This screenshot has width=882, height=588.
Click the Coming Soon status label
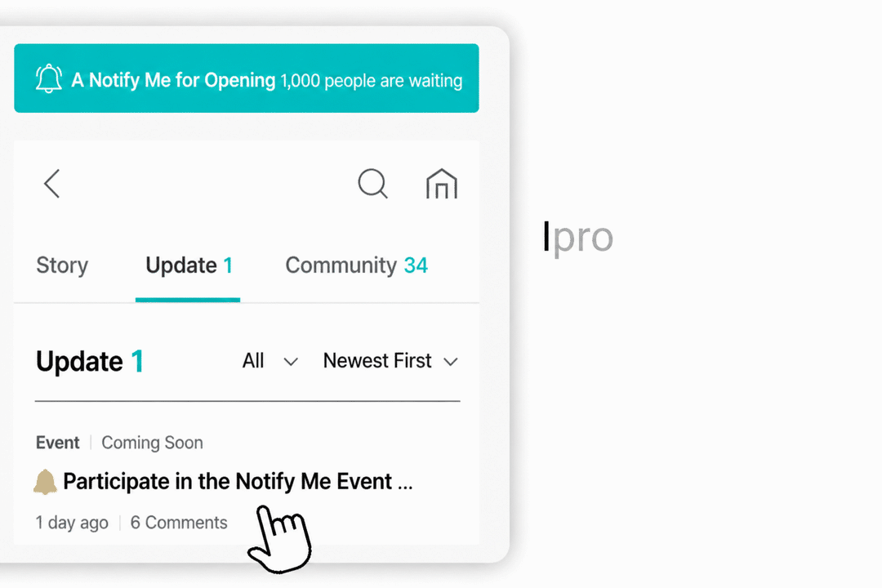coord(152,443)
